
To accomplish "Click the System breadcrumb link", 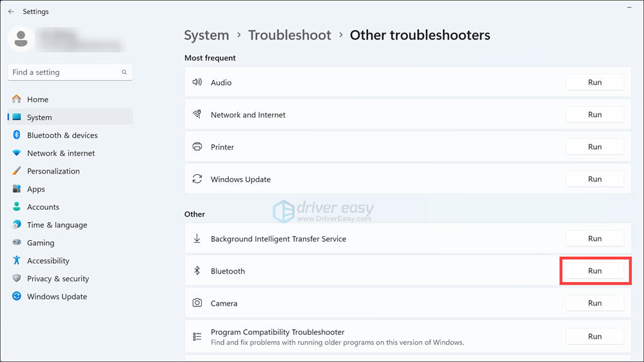I will point(206,35).
